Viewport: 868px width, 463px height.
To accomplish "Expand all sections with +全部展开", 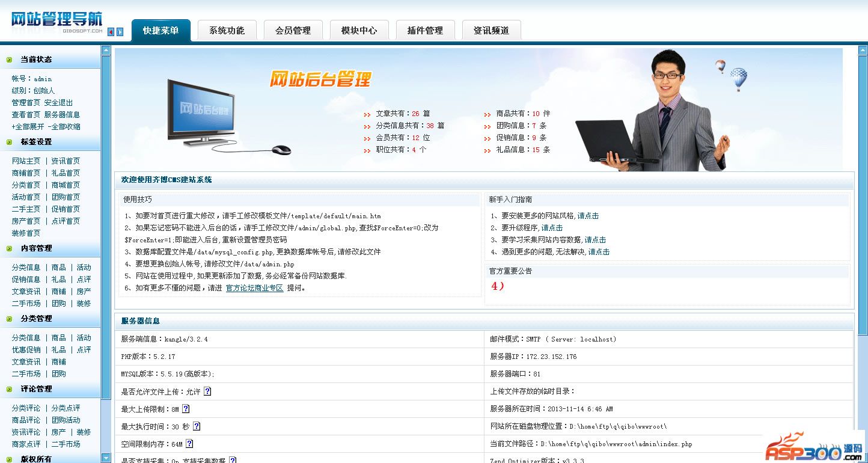I will pos(28,127).
